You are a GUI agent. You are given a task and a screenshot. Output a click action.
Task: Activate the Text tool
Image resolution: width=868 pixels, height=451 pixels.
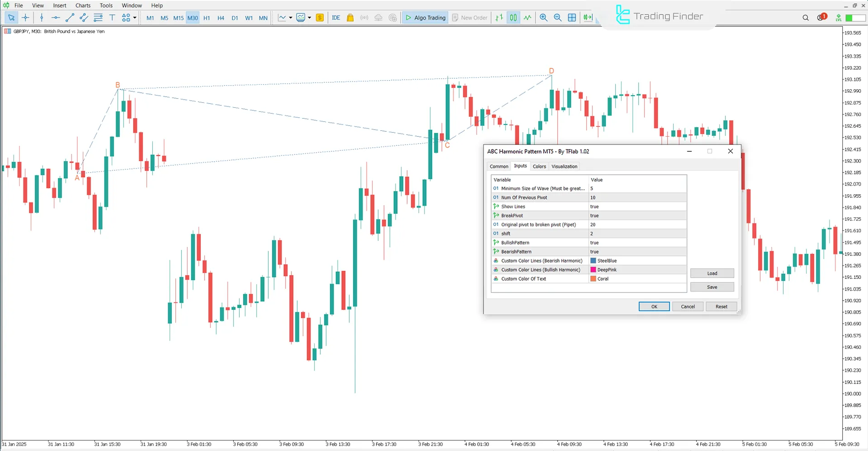(112, 18)
